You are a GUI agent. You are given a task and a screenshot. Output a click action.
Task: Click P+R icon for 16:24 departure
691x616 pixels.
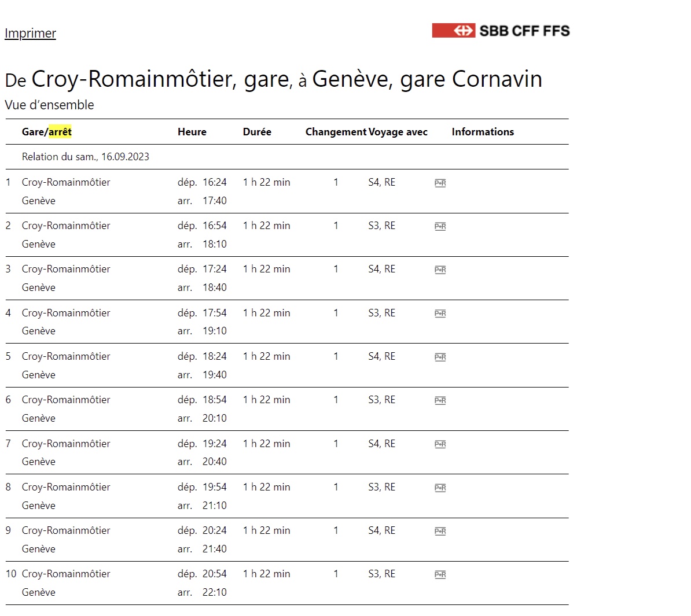coord(440,183)
